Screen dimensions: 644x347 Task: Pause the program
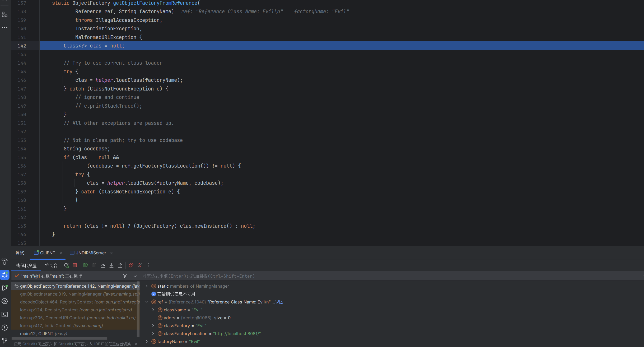94,265
